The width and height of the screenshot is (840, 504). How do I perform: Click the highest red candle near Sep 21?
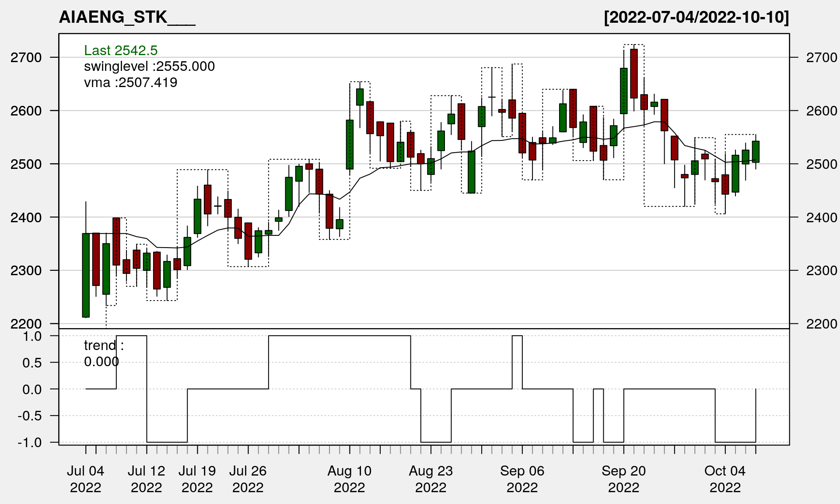(x=634, y=73)
